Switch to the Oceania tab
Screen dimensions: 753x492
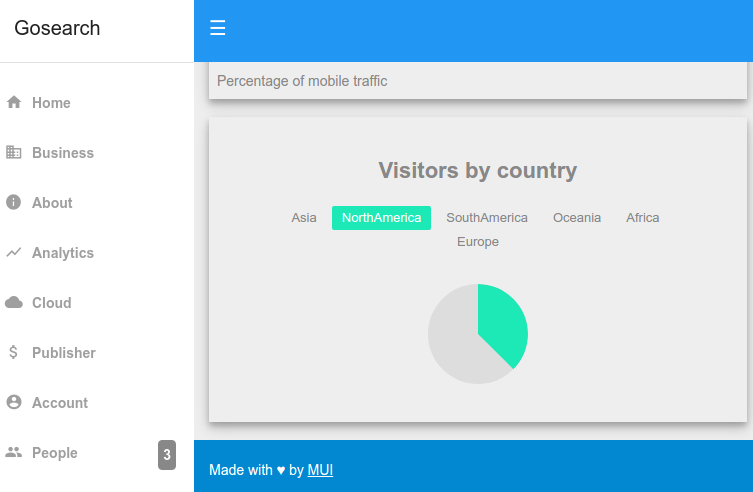pyautogui.click(x=577, y=218)
